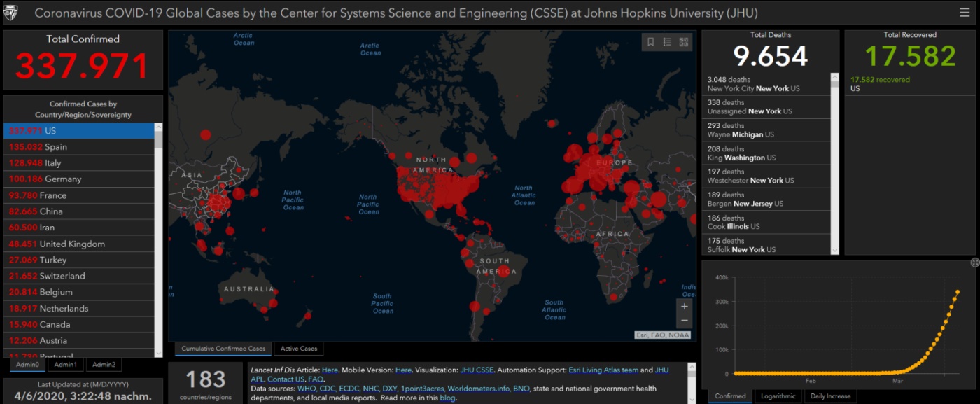The width and height of the screenshot is (980, 404).
Task: Select Turkey with 27.069 cases
Action: [x=78, y=260]
